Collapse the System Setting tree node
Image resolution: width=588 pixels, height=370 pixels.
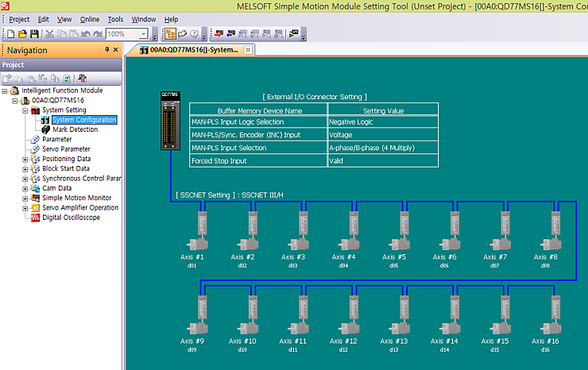pyautogui.click(x=25, y=110)
